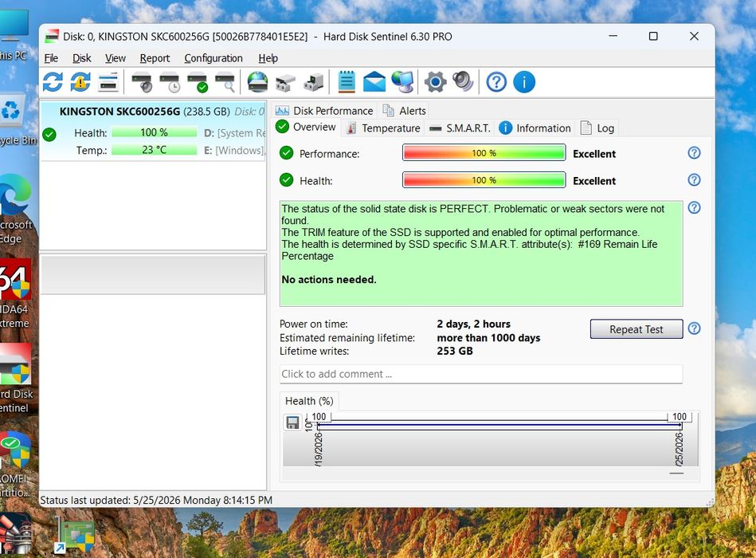Image resolution: width=756 pixels, height=558 pixels.
Task: Click the disk controller card icon
Action: coord(314,82)
